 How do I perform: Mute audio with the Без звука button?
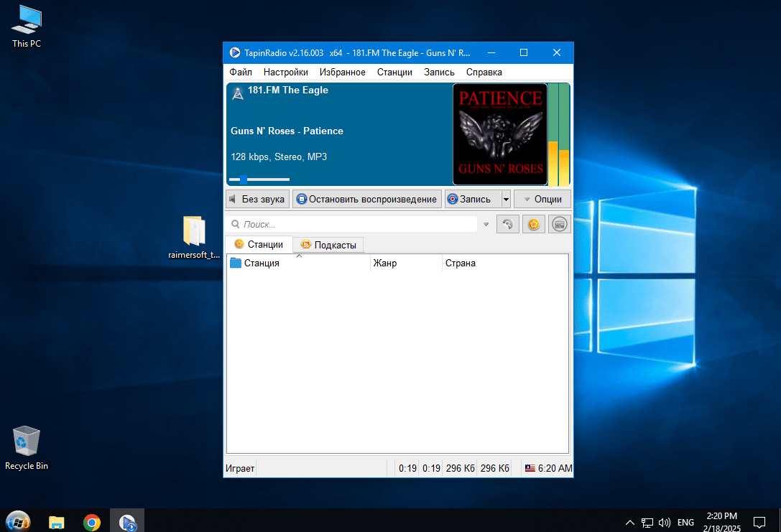tap(257, 199)
